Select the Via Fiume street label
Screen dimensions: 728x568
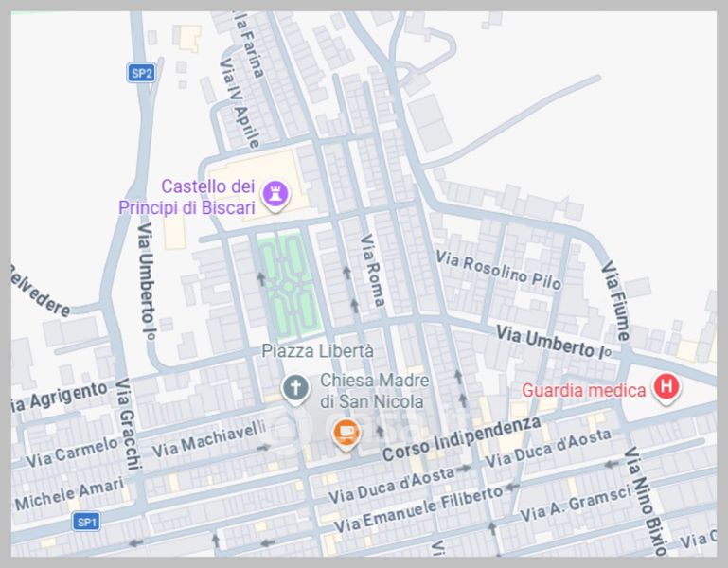[x=616, y=301]
